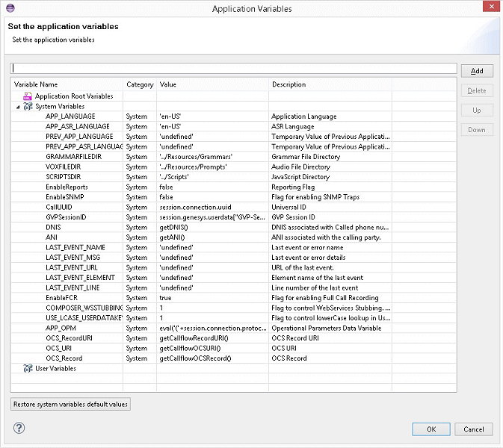This screenshot has height=448, width=503.
Task: Click the Add button
Action: click(477, 71)
